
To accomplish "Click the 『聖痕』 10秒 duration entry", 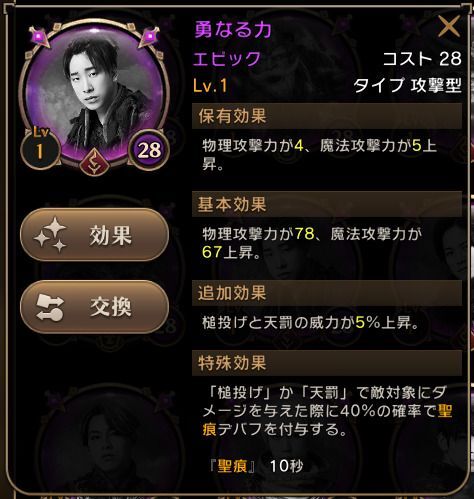I will click(256, 466).
